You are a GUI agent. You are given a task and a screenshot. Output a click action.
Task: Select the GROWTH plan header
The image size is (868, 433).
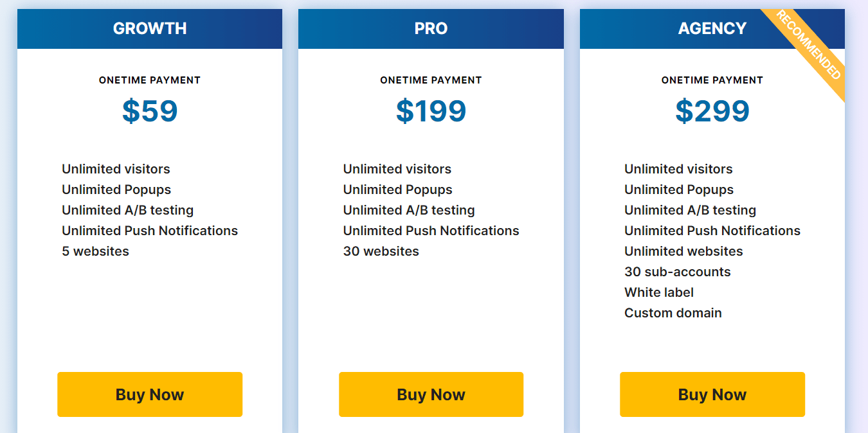point(149,28)
